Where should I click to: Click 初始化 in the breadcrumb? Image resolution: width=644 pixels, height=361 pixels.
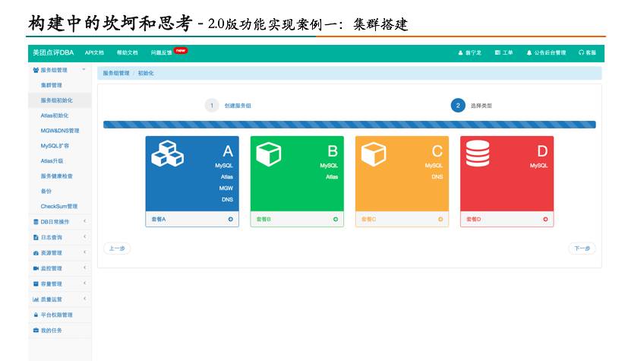click(146, 73)
